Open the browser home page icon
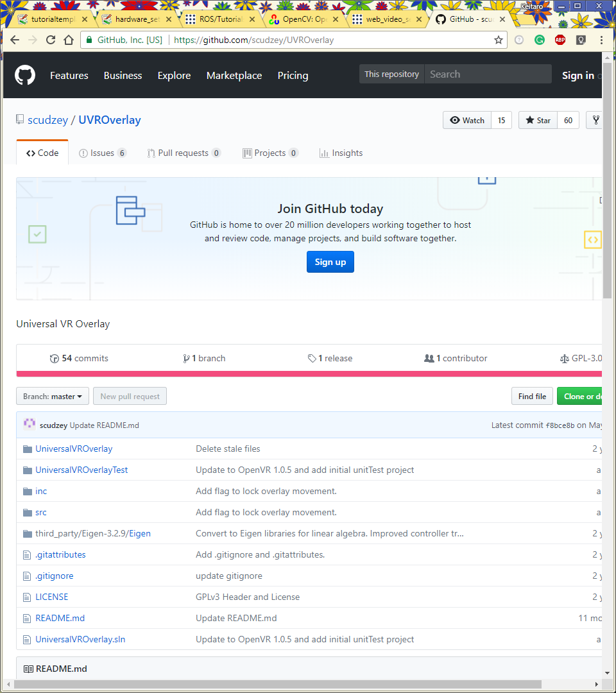This screenshot has height=693, width=616. [69, 40]
